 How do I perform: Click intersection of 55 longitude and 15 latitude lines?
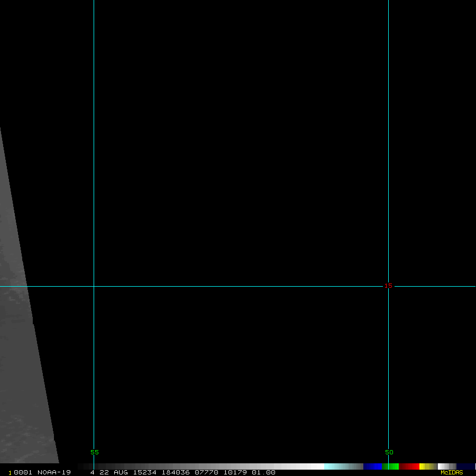point(94,286)
